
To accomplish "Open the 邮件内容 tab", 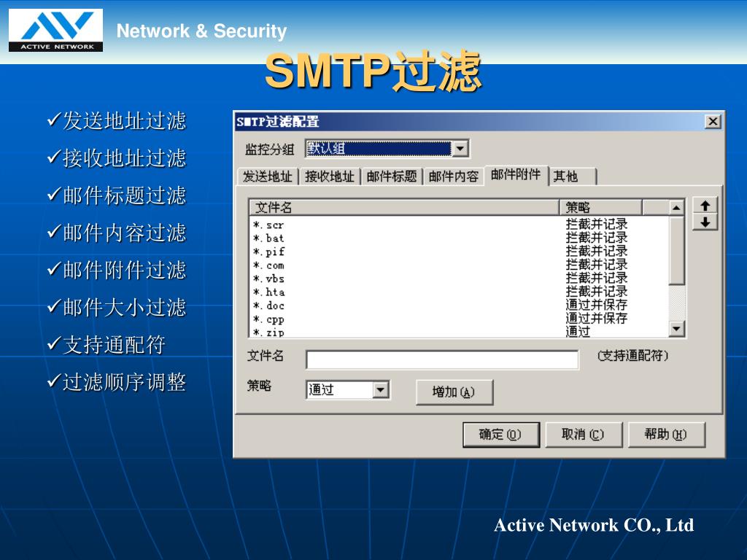I will 454,176.
